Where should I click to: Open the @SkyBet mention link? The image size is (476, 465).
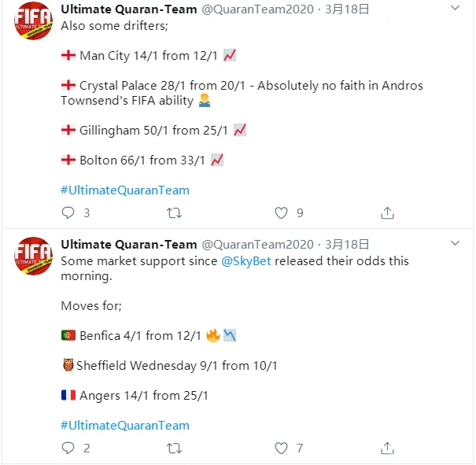click(246, 260)
